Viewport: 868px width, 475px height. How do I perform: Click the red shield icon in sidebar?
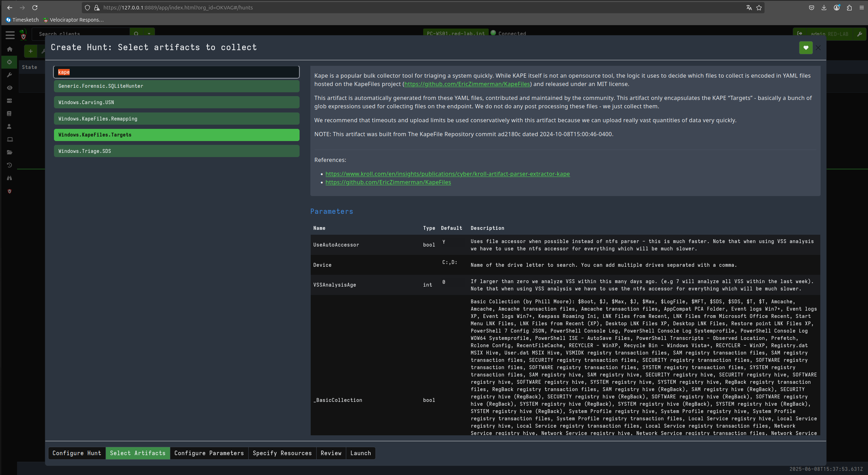coord(10,191)
